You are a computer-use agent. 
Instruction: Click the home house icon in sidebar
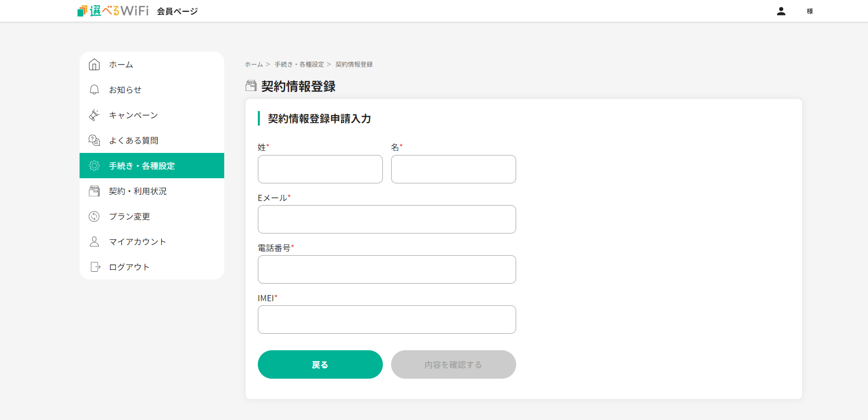pyautogui.click(x=94, y=65)
